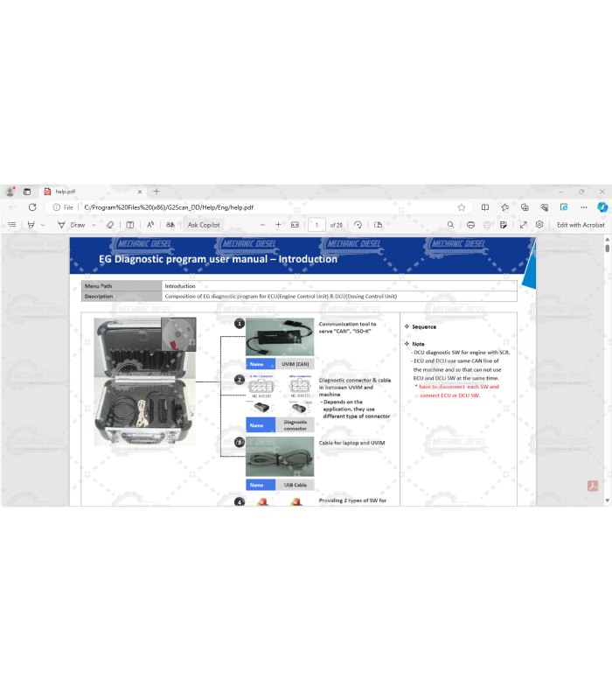Toggle Fit to width view
Image resolution: width=612 pixels, height=700 pixels.
295,225
